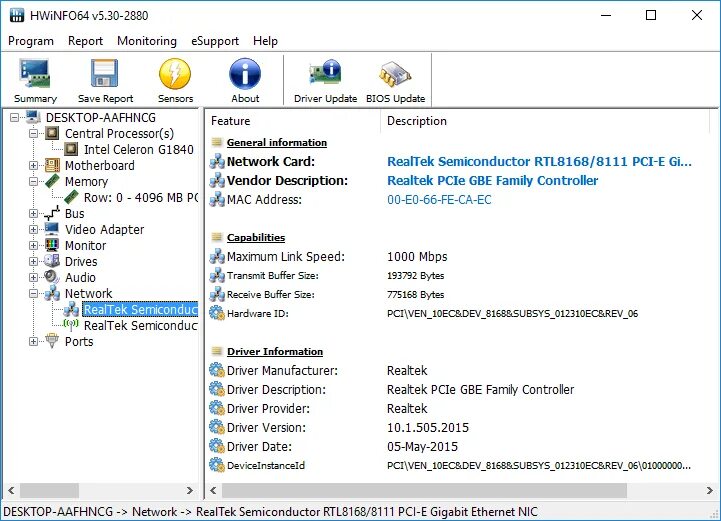Click the details panel left scroll arrow

tap(213, 490)
